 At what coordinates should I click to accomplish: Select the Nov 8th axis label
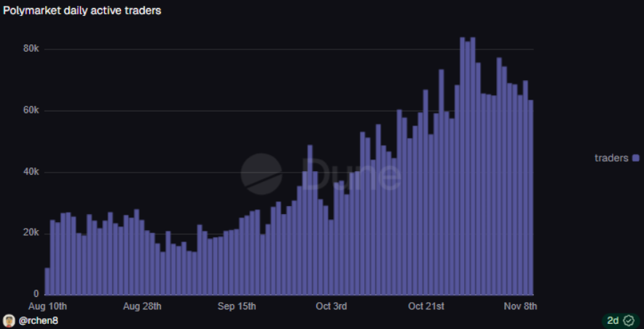click(x=520, y=306)
